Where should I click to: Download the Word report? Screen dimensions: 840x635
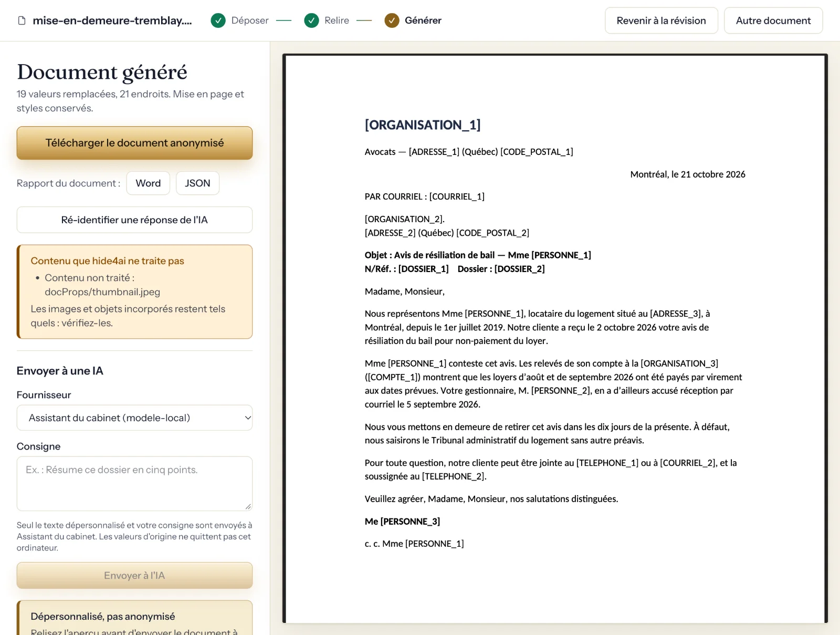coord(148,183)
